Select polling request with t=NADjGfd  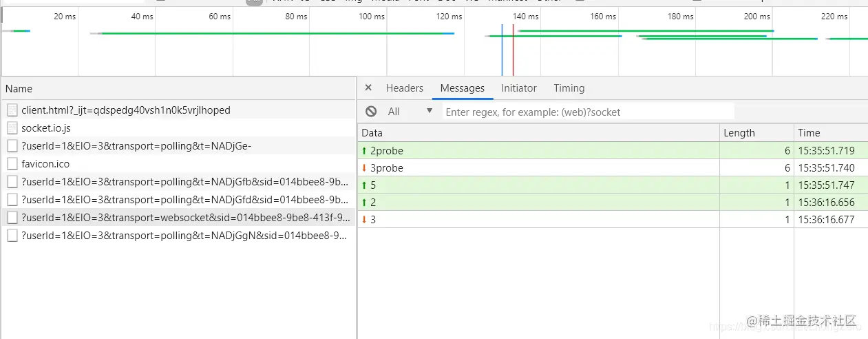click(x=178, y=199)
